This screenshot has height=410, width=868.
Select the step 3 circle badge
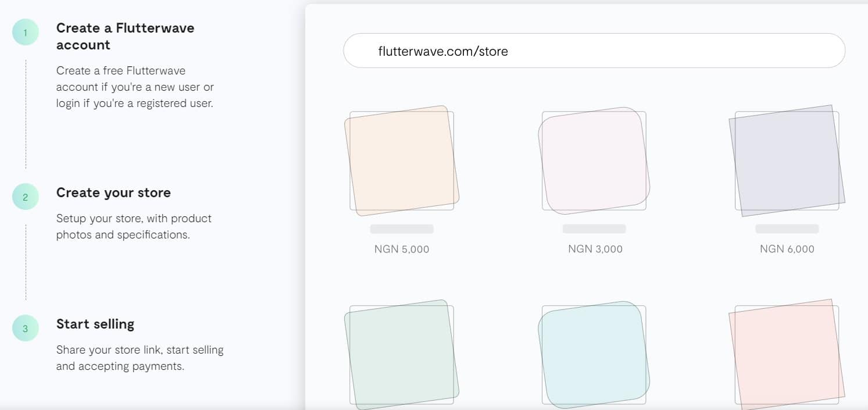click(x=26, y=328)
